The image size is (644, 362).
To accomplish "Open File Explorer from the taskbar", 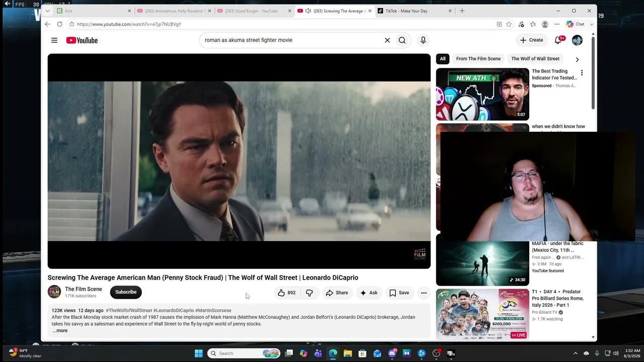I will (x=348, y=353).
